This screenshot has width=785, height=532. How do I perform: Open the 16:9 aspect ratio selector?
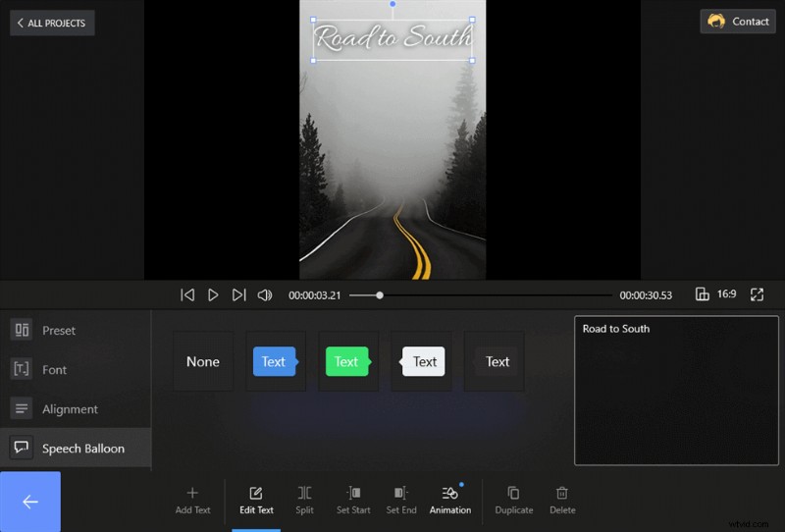[716, 294]
